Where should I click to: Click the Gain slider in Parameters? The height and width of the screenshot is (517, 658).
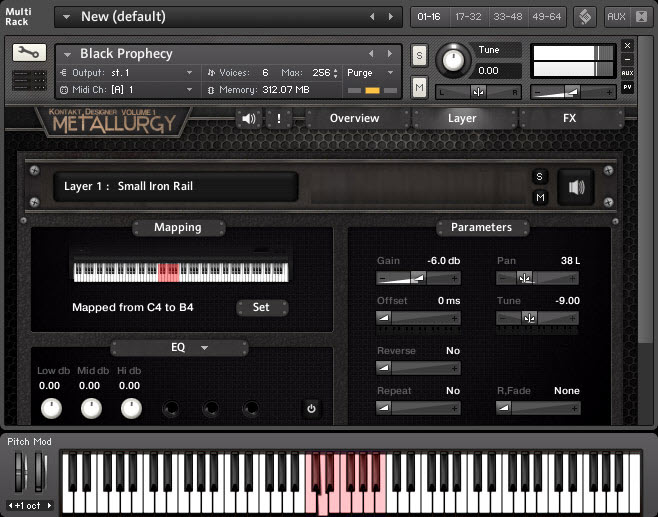[x=418, y=277]
